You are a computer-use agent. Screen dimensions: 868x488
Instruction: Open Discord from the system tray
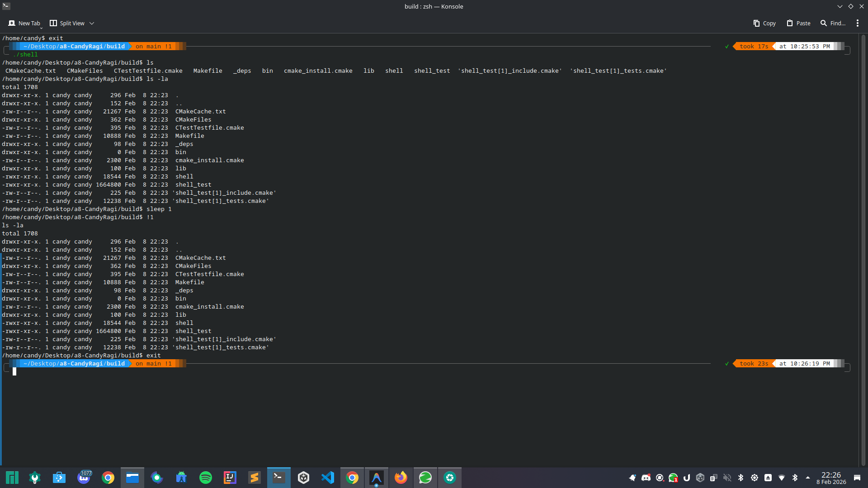pos(646,478)
